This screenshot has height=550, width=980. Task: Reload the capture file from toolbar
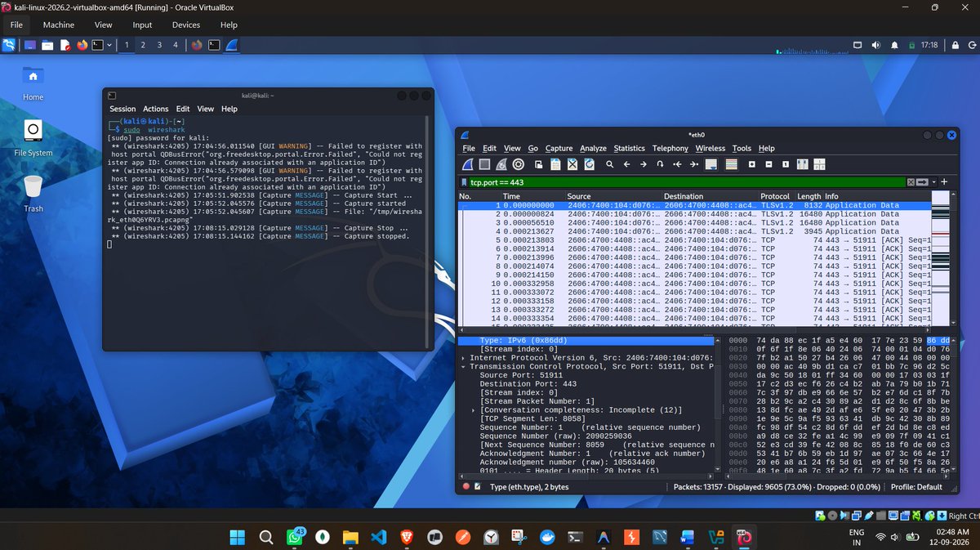tap(589, 163)
